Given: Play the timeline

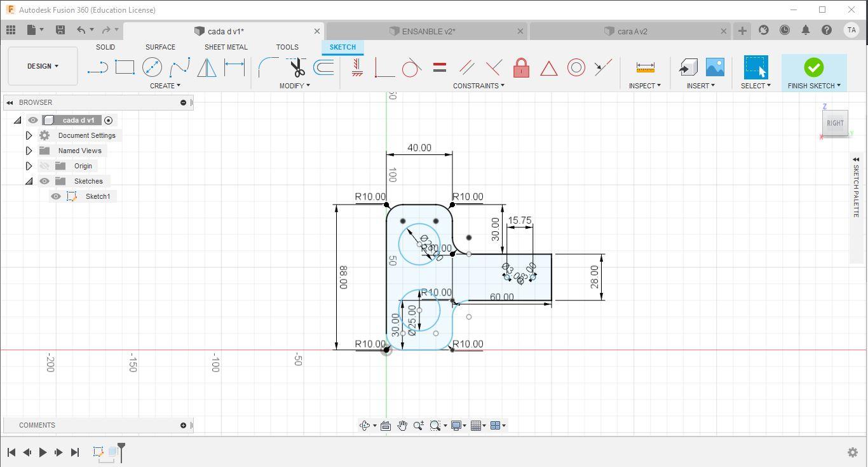Looking at the screenshot, I should pyautogui.click(x=43, y=452).
